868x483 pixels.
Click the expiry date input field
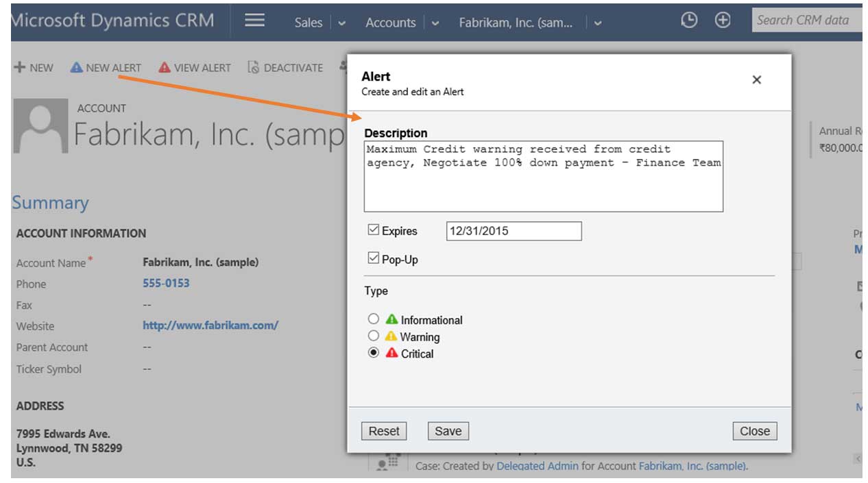click(x=514, y=231)
